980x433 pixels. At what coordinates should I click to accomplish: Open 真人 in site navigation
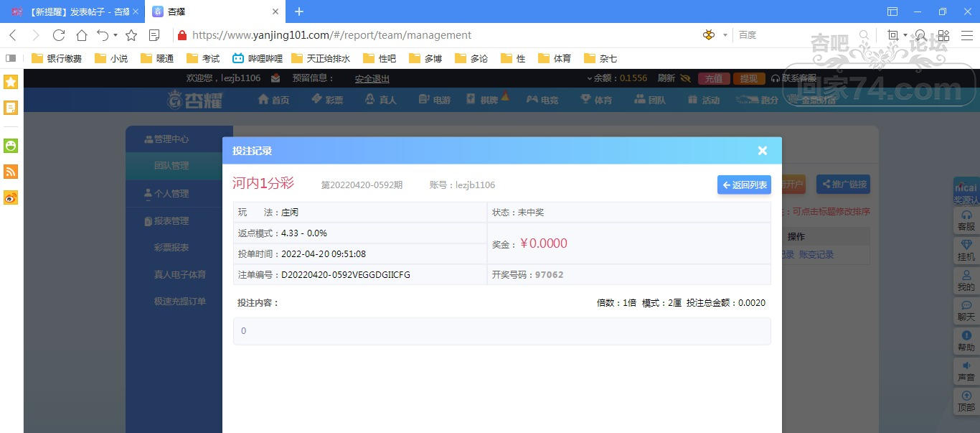(x=381, y=100)
